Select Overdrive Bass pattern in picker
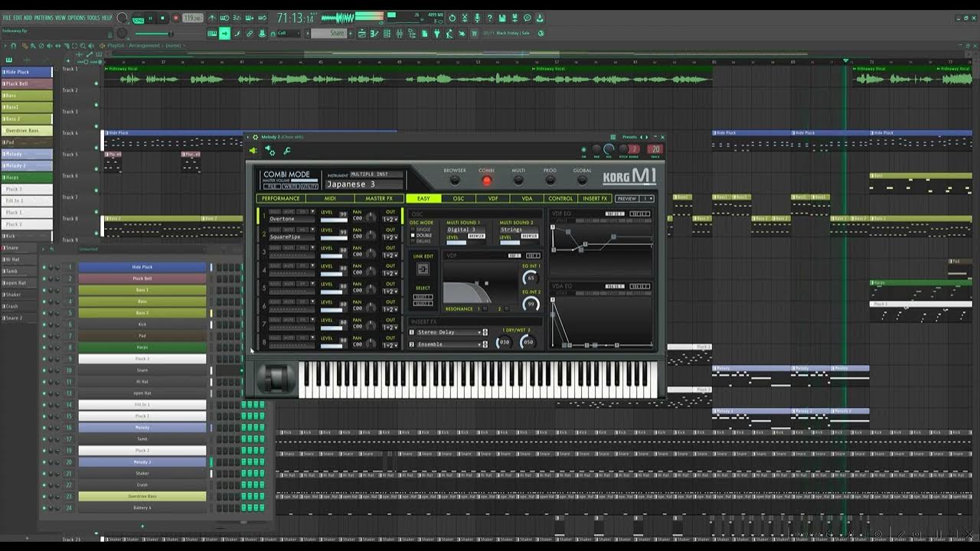The image size is (980, 551). [26, 131]
